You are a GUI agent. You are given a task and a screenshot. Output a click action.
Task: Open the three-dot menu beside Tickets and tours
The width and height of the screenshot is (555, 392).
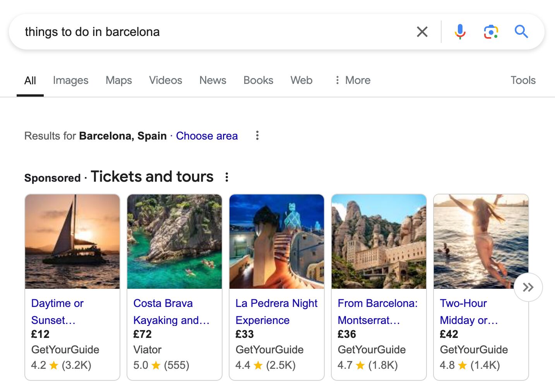coord(227,177)
